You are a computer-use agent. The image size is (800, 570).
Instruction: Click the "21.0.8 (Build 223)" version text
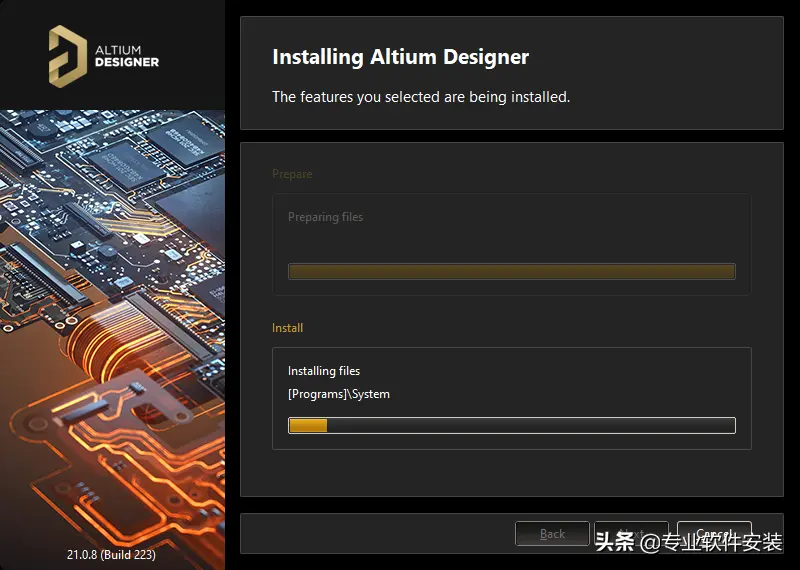[x=111, y=554]
